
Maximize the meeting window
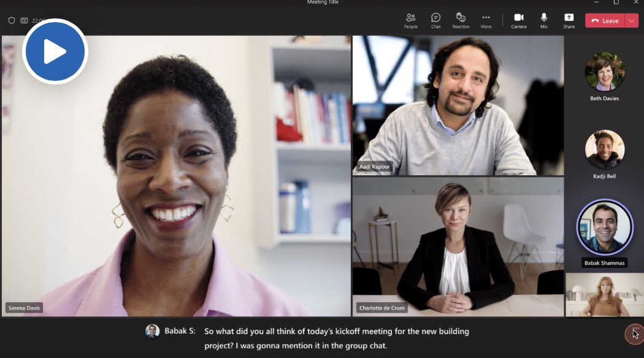coord(616,2)
